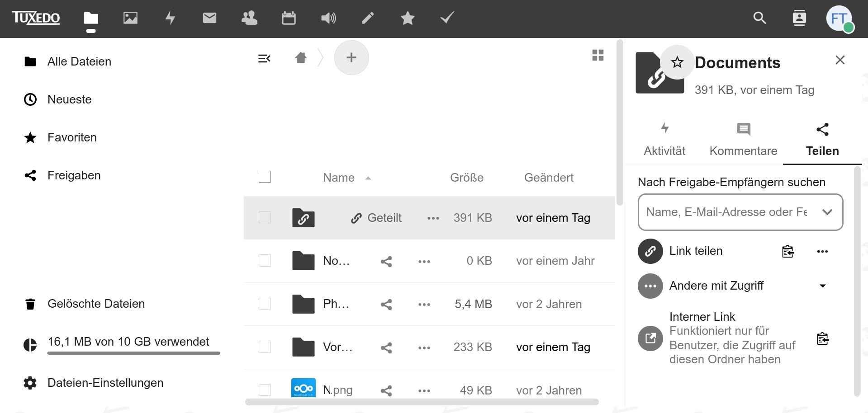Image resolution: width=868 pixels, height=413 pixels.
Task: Click storage usage 16,1 MB von 10 GB
Action: point(122,344)
